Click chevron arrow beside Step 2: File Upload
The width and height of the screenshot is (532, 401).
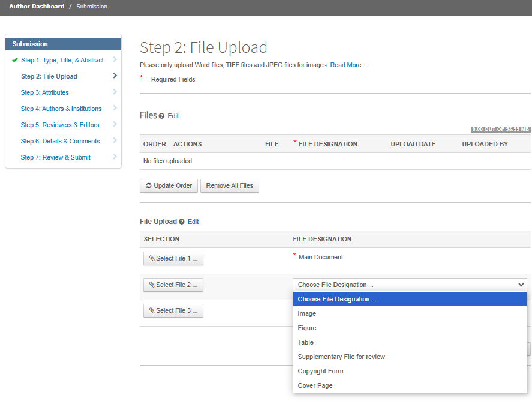[x=115, y=76]
